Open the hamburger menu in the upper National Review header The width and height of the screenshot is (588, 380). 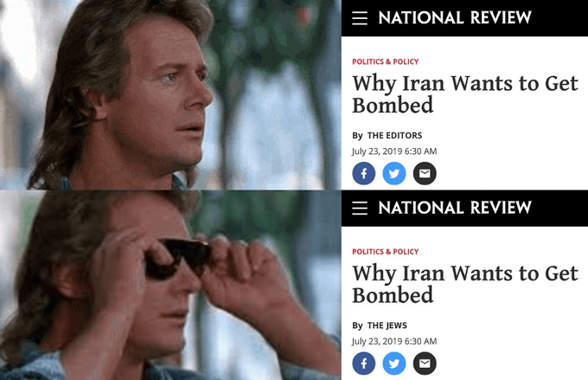pos(360,18)
